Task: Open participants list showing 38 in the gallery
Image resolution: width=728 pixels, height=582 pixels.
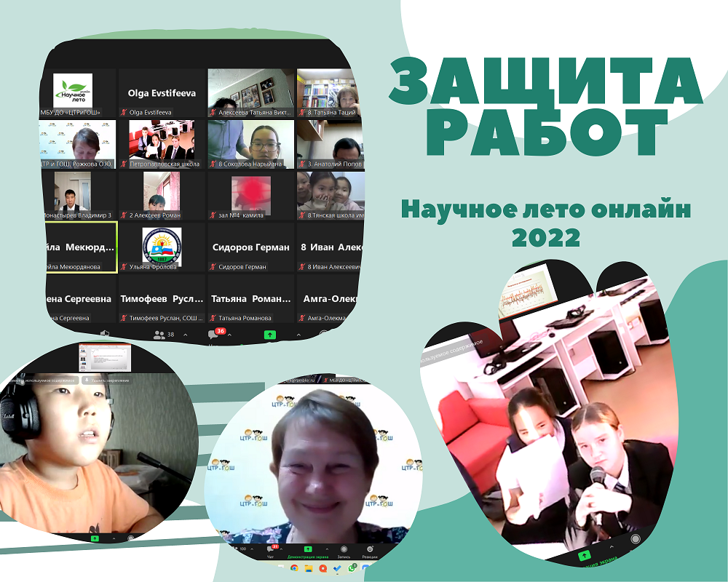Action: (x=159, y=335)
